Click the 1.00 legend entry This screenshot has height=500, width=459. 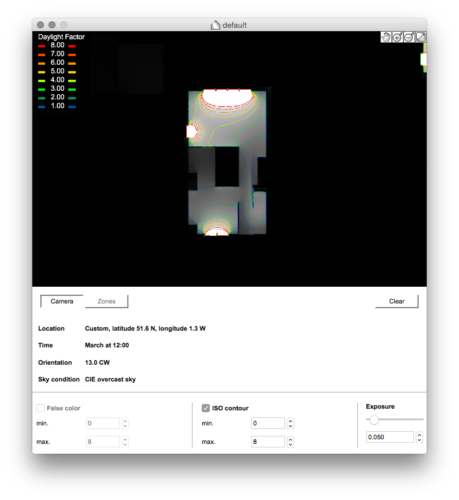[x=57, y=106]
